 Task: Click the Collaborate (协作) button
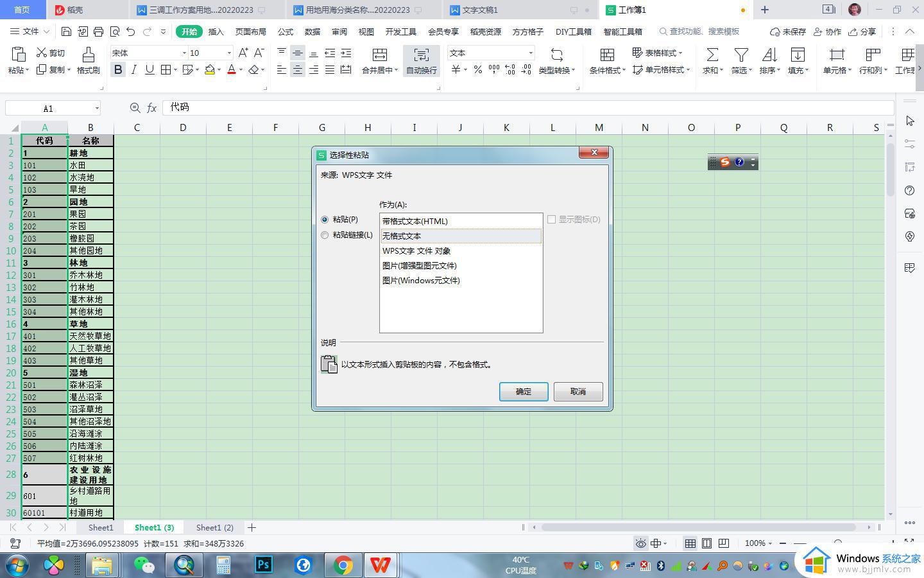[x=827, y=31]
